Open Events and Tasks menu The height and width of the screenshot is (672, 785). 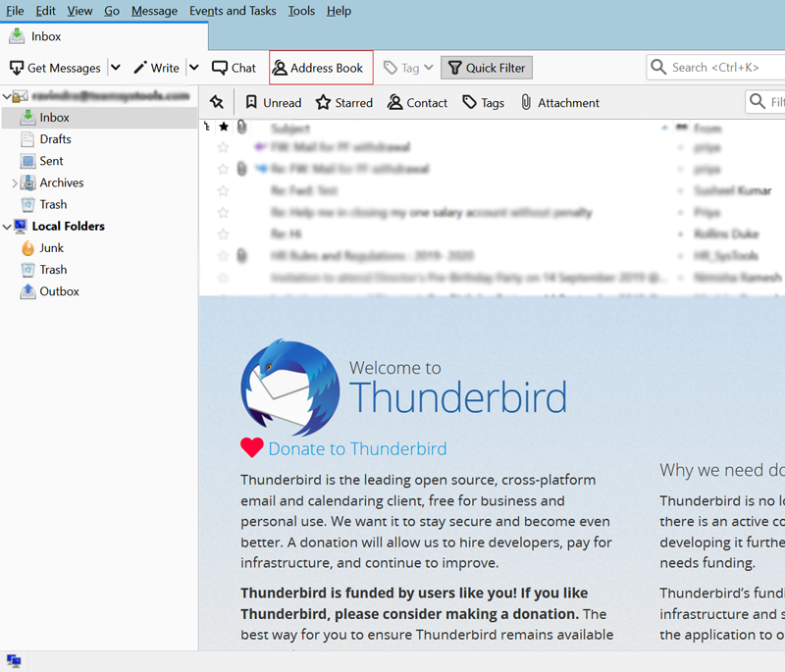pyautogui.click(x=233, y=11)
